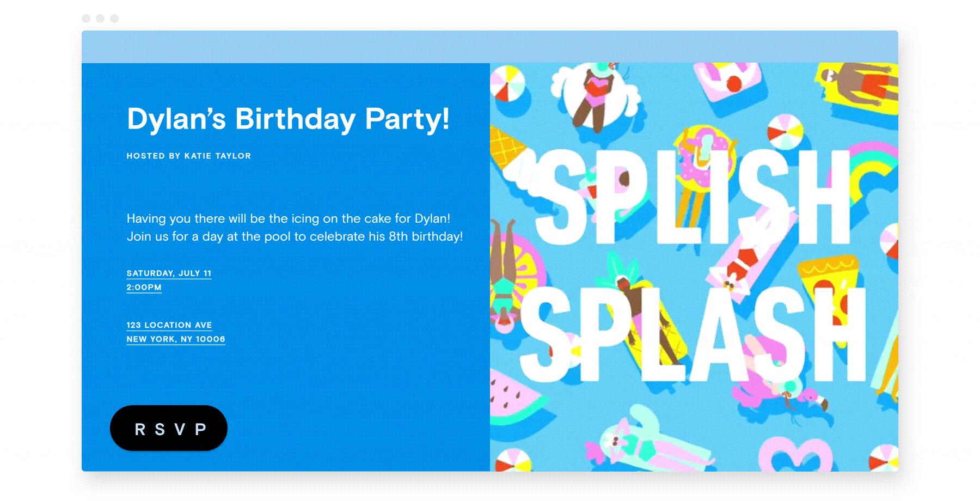Click the invitation message paragraph
Viewport: 980px width, 501px height.
tap(295, 228)
